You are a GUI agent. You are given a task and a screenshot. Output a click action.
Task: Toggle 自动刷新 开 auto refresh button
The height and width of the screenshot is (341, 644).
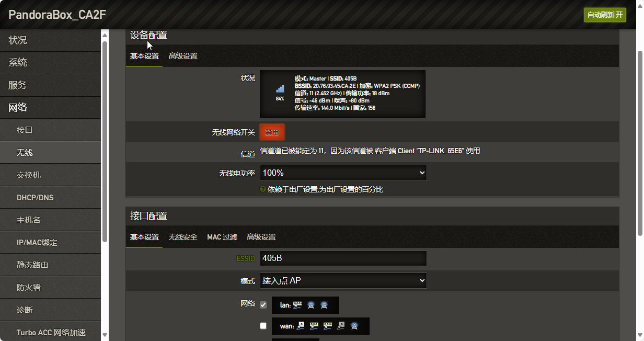[605, 15]
